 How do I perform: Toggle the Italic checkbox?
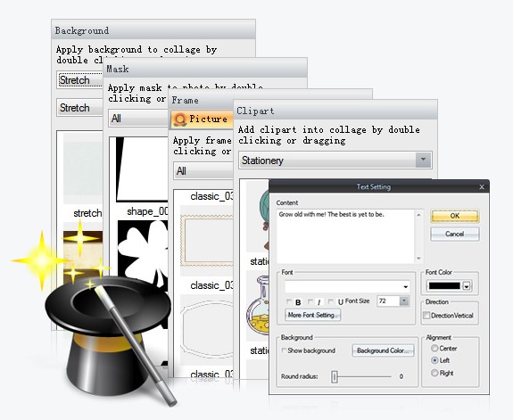(x=310, y=301)
